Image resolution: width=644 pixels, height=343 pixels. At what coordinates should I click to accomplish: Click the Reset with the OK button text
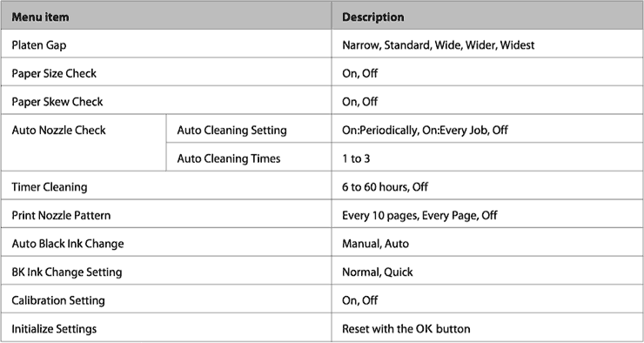click(406, 328)
